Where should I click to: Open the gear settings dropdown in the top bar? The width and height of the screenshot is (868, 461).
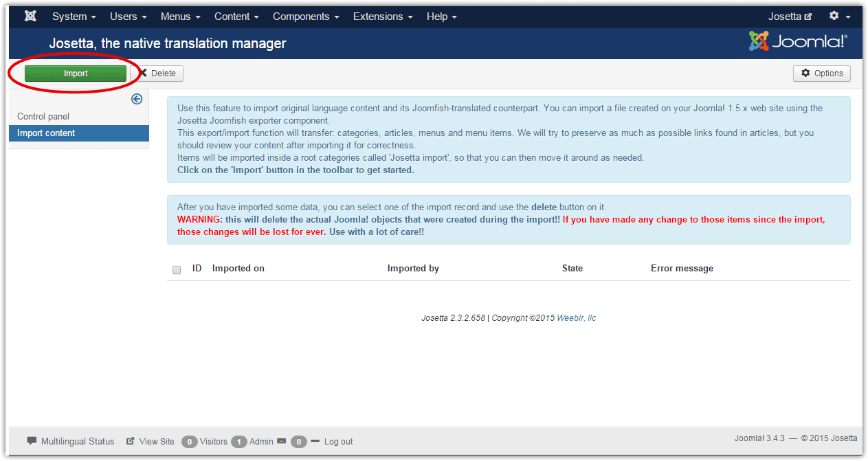[840, 16]
